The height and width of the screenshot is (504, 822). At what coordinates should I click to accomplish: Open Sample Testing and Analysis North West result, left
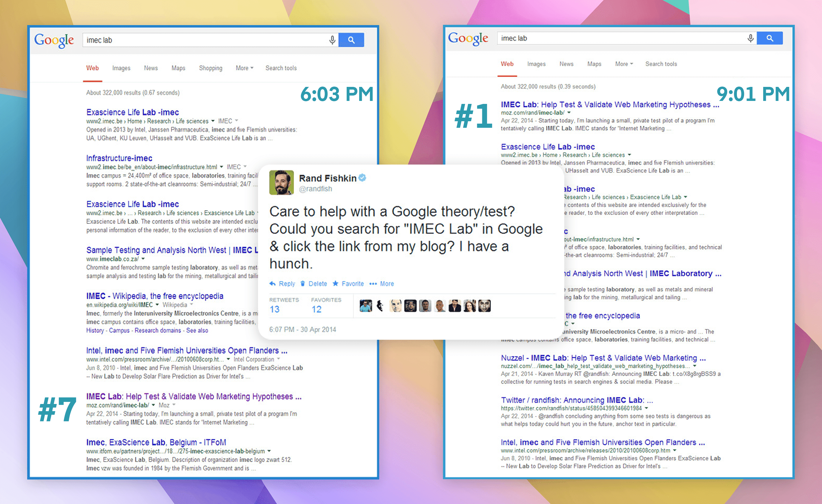pyautogui.click(x=172, y=250)
